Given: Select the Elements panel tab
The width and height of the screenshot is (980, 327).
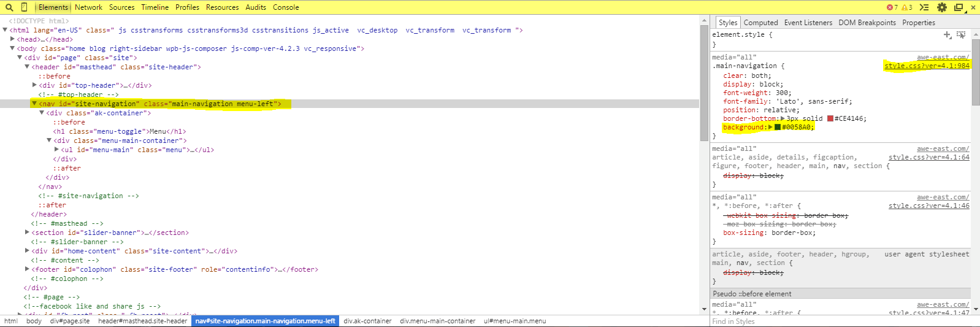Looking at the screenshot, I should tap(53, 7).
